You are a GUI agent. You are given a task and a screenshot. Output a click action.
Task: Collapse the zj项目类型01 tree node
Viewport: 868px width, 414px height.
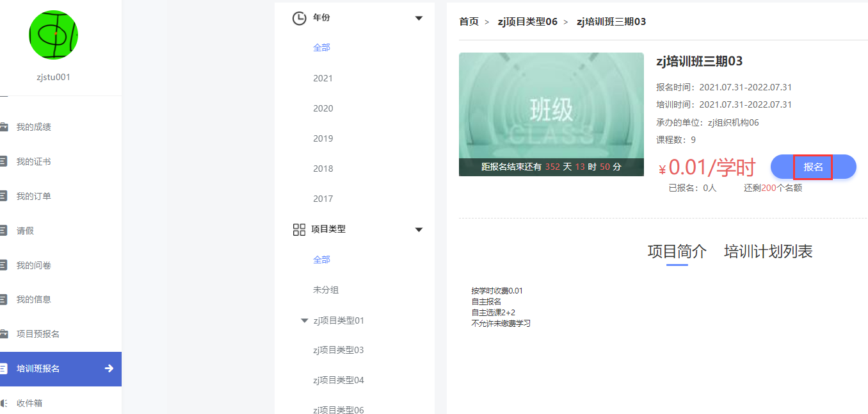(x=305, y=320)
